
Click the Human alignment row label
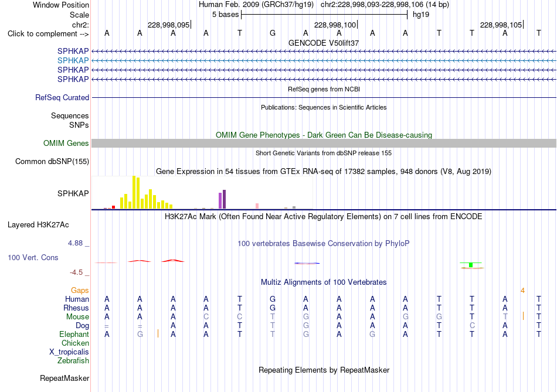[77, 299]
